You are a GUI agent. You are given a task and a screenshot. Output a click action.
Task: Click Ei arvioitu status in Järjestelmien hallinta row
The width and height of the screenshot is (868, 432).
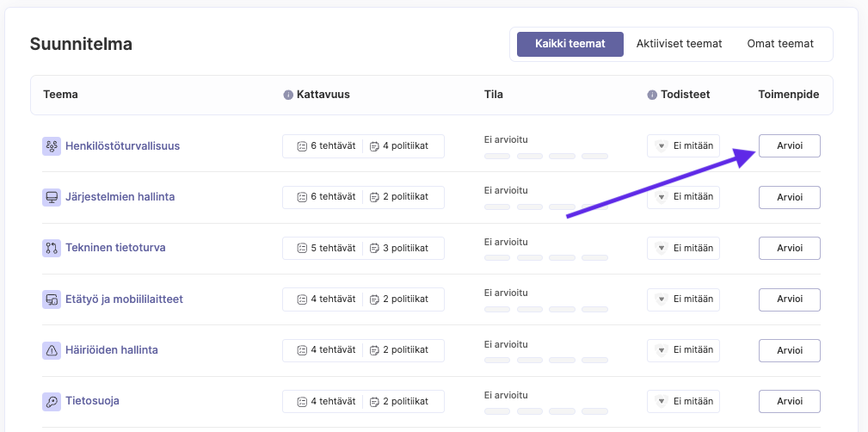(x=506, y=190)
